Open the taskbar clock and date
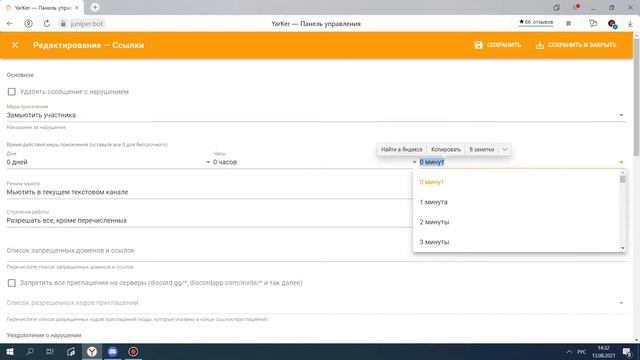 coord(604,352)
